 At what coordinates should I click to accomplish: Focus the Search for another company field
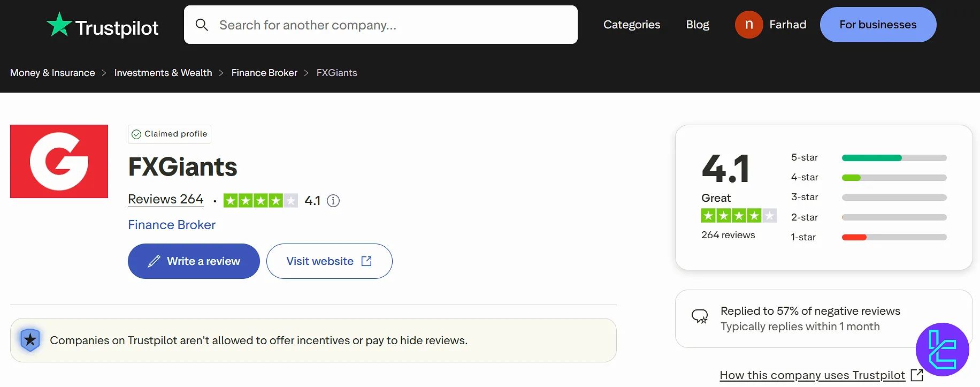click(381, 25)
